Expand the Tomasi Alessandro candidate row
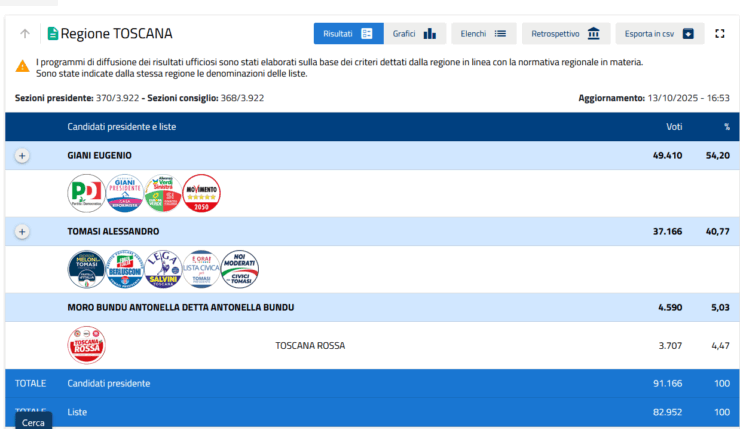740x429 pixels. click(x=23, y=231)
